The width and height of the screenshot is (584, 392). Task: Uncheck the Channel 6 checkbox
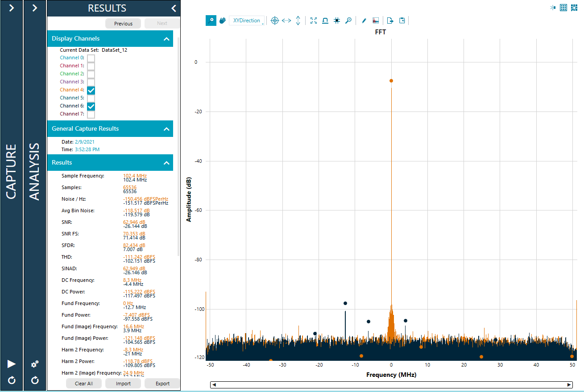[91, 106]
